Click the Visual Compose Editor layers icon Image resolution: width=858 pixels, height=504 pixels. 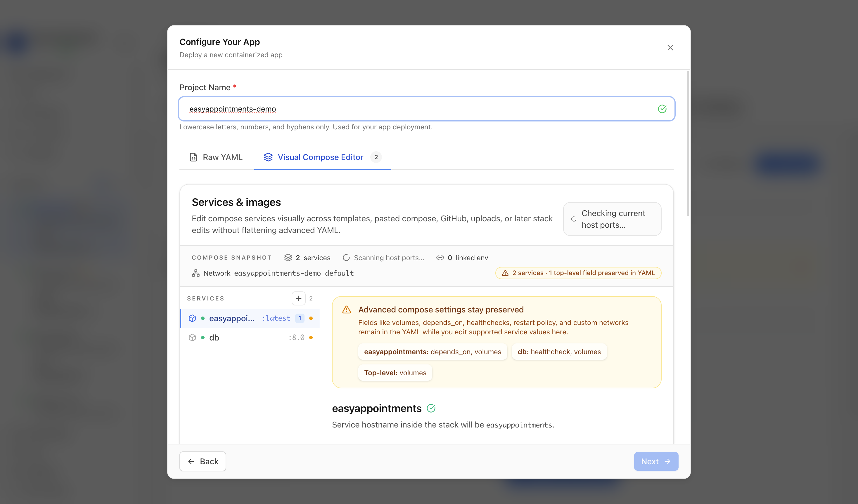pos(268,157)
